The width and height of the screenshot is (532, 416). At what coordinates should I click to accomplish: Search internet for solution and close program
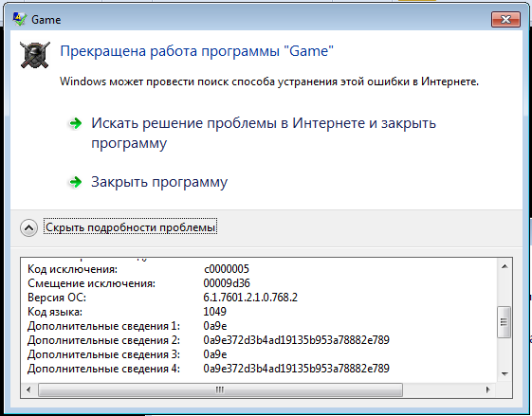[x=264, y=133]
